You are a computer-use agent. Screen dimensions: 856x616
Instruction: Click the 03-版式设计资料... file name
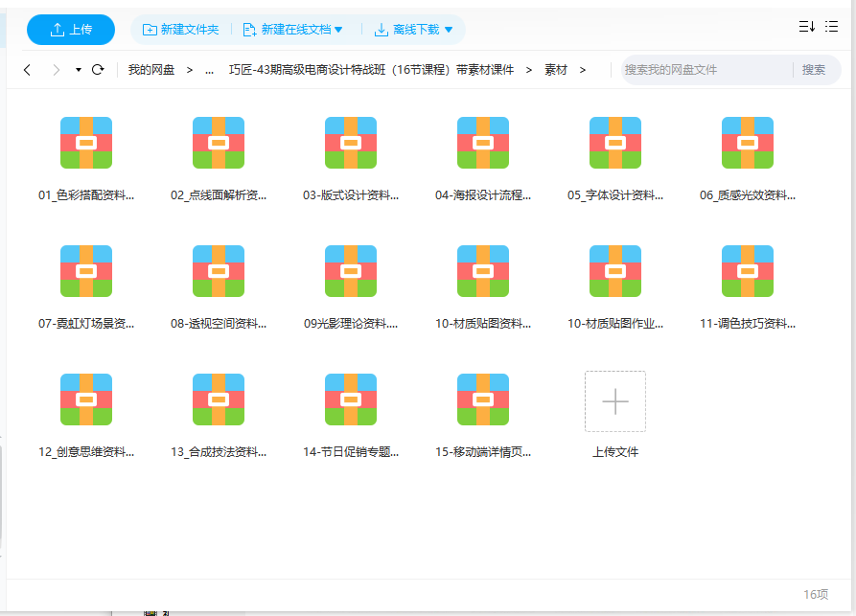pos(351,194)
